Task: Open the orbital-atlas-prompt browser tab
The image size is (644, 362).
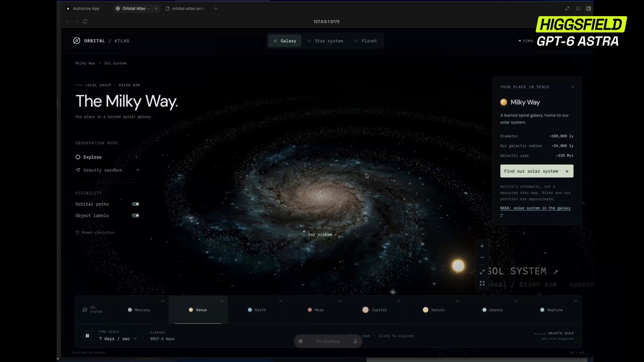Action: [x=185, y=9]
